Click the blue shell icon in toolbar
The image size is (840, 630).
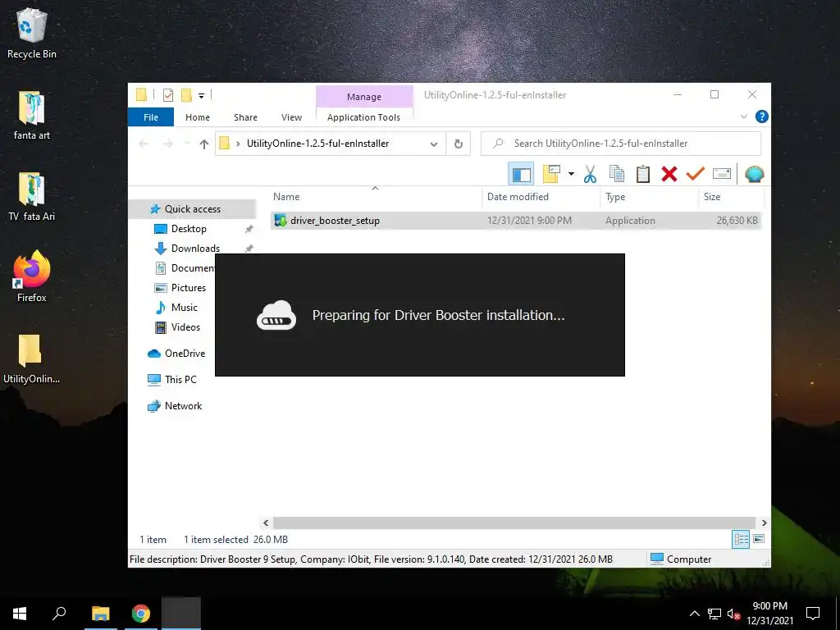755,174
